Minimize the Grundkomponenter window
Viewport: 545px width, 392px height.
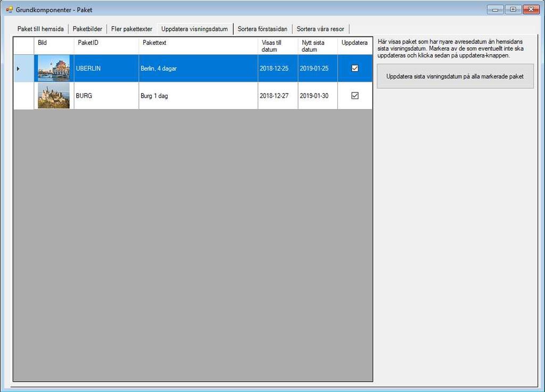[x=495, y=10]
